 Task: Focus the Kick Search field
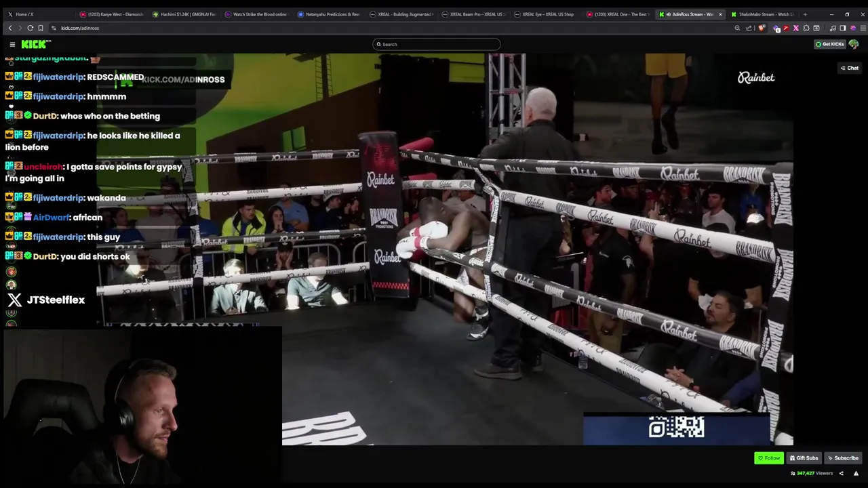click(437, 44)
